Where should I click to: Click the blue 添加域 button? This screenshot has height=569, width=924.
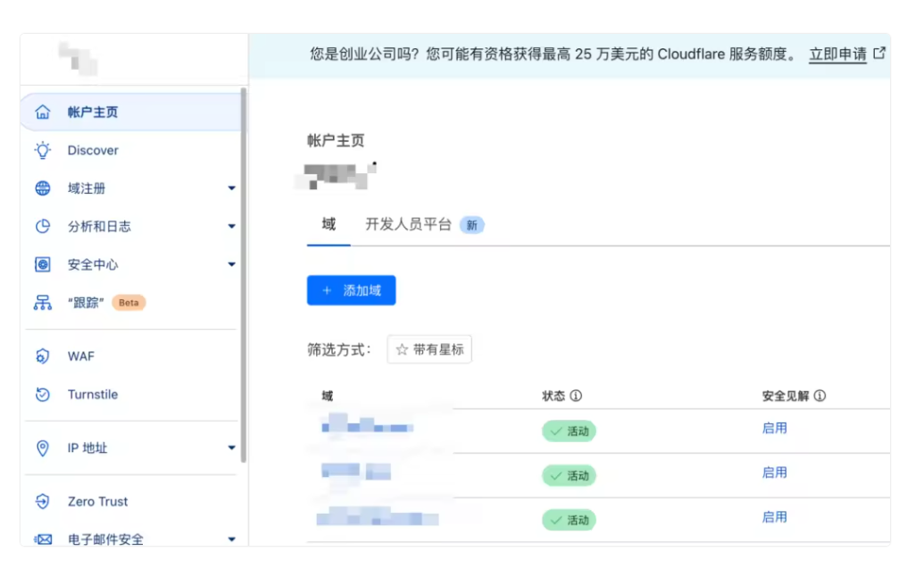pos(351,290)
